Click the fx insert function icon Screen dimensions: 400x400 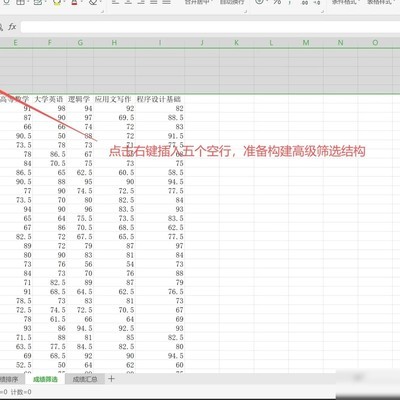click(x=12, y=27)
